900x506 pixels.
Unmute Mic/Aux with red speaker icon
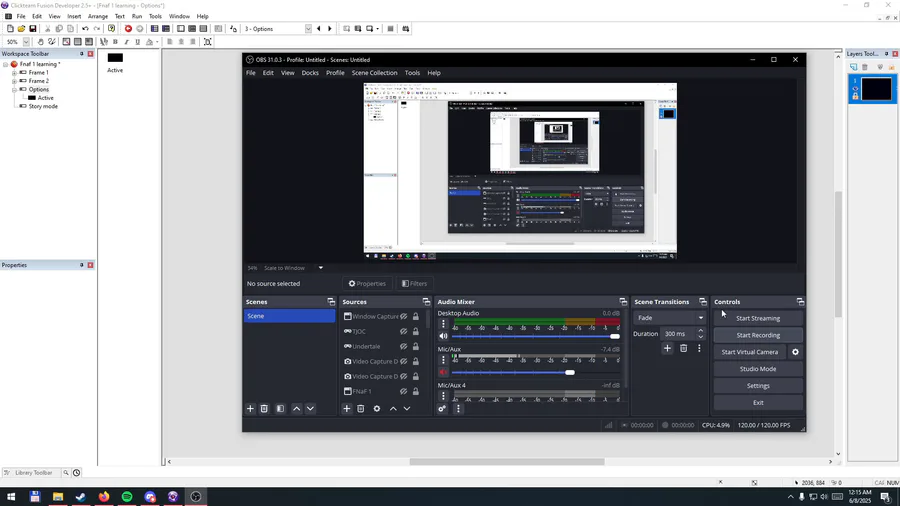[x=443, y=372]
